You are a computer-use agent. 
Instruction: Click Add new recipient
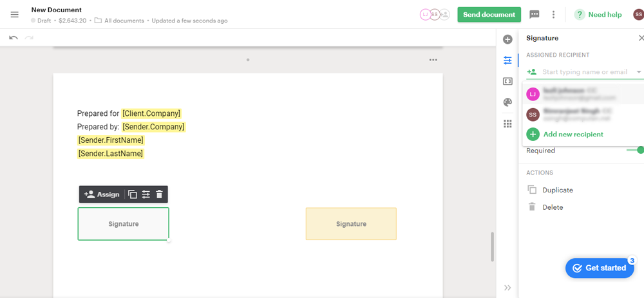573,135
